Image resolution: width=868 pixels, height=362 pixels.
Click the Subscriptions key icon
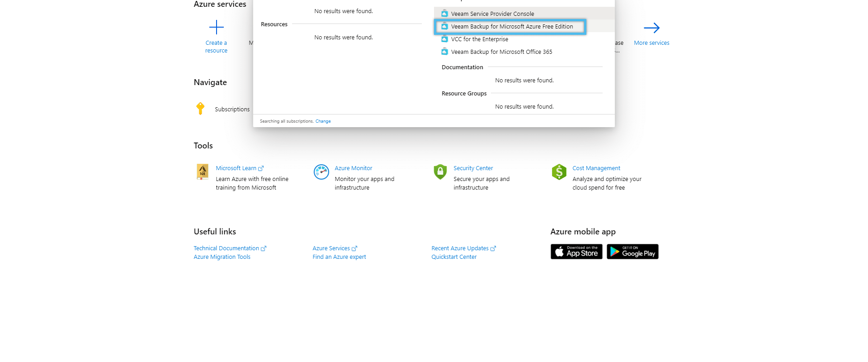tap(200, 109)
